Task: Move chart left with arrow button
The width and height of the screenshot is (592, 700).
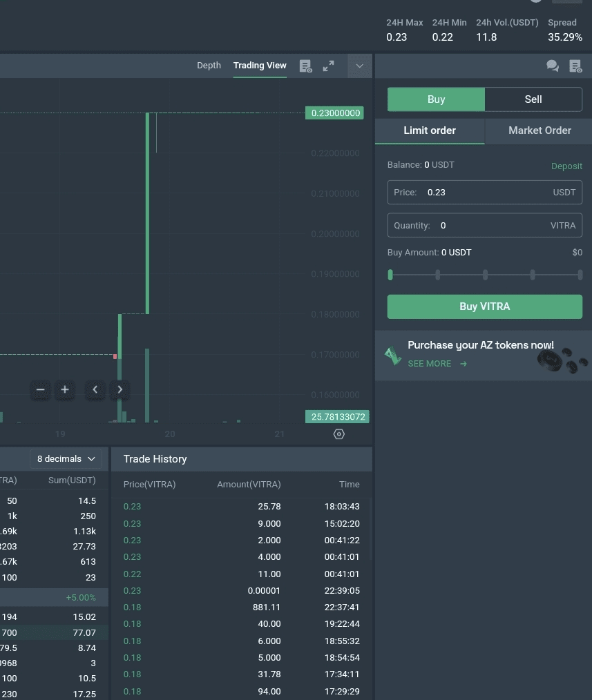Action: click(95, 390)
